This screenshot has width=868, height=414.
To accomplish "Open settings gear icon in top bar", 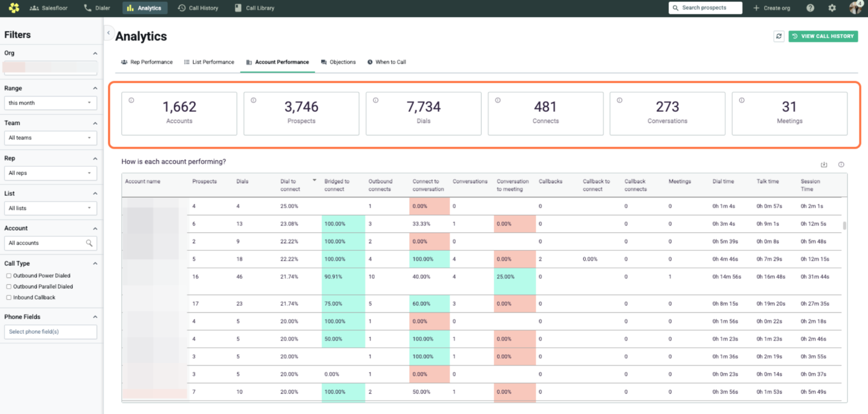I will click(x=832, y=8).
